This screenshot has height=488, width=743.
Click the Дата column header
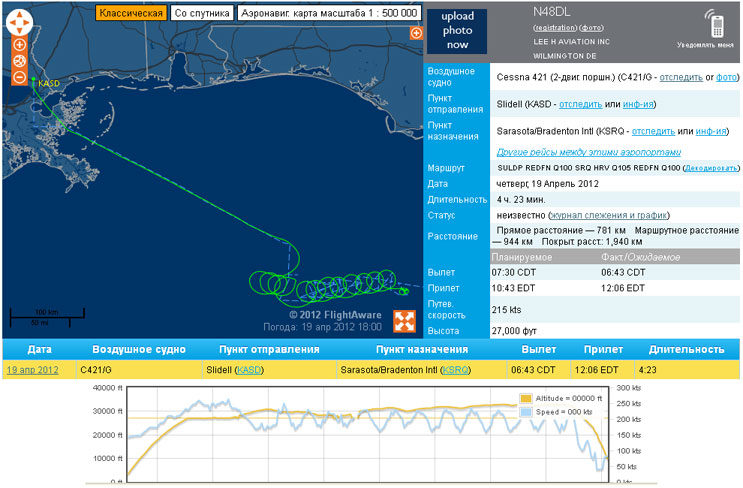click(x=39, y=350)
